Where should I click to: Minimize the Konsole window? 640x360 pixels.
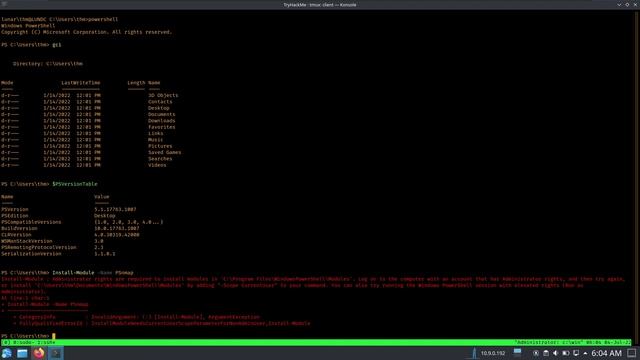pyautogui.click(x=619, y=5)
